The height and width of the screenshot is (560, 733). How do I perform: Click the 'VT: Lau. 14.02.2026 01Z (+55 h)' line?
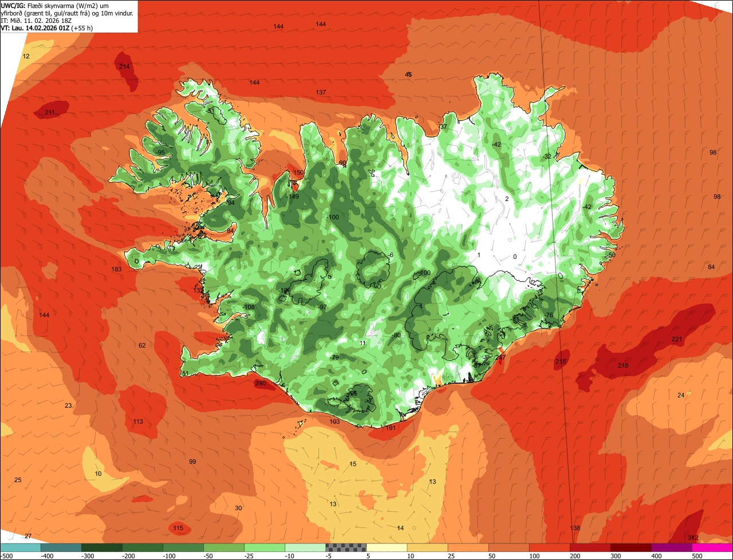click(x=47, y=27)
